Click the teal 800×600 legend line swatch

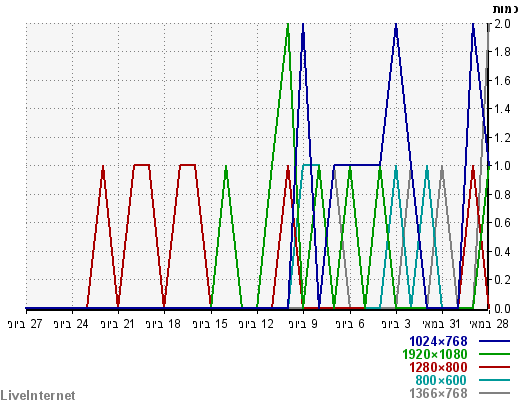pos(494,380)
